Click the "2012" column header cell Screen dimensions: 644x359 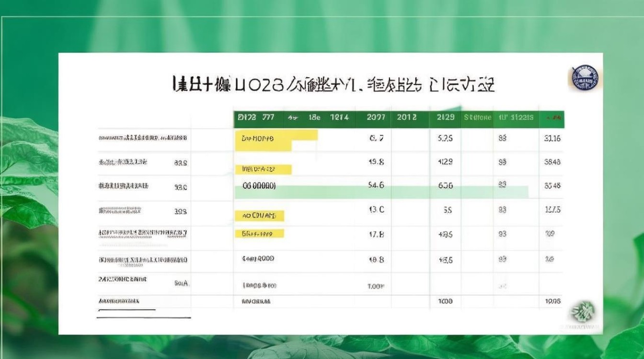pos(407,117)
